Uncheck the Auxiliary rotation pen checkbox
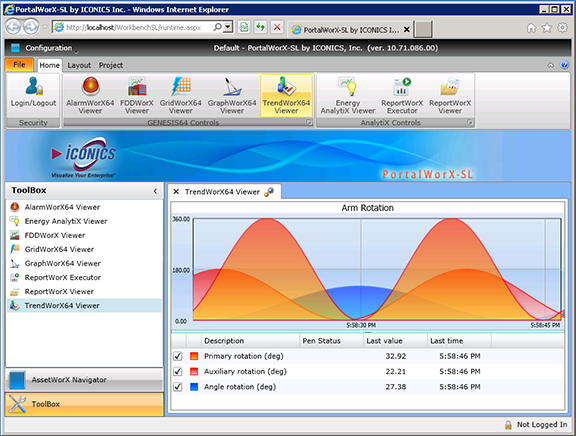The height and width of the screenshot is (436, 576). click(178, 371)
